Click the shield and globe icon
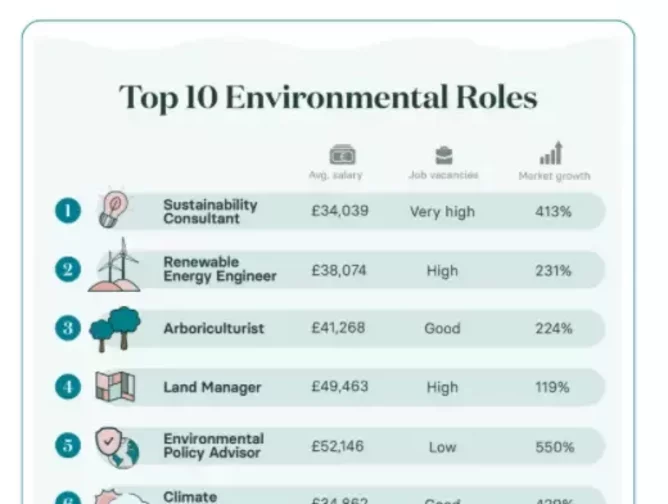 [x=117, y=448]
